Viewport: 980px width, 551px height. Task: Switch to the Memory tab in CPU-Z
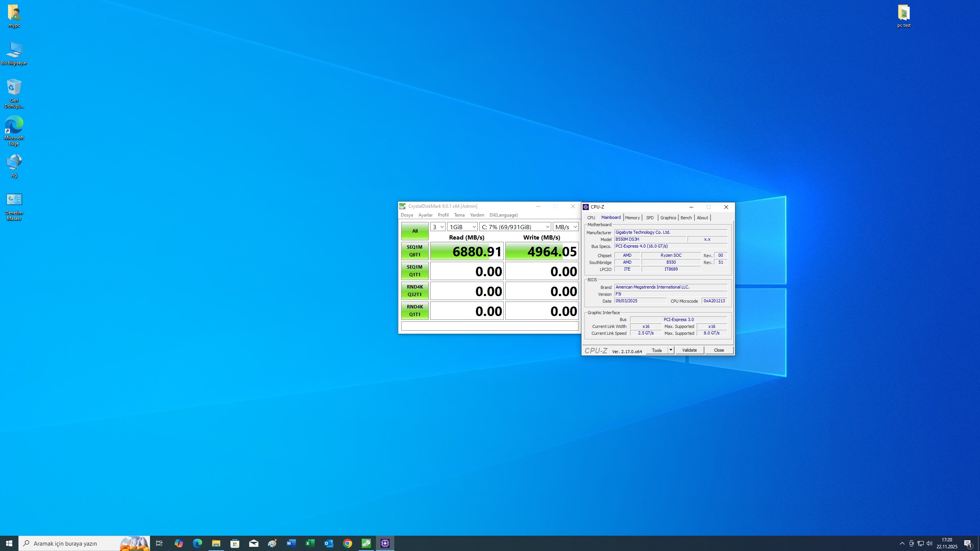[632, 218]
